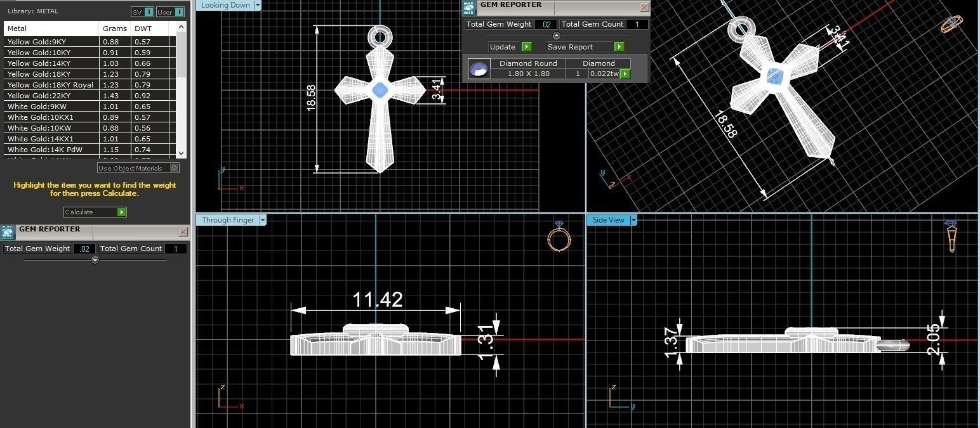Toggle Use Object Materials option
Image resolution: width=980 pixels, height=428 pixels.
[175, 168]
